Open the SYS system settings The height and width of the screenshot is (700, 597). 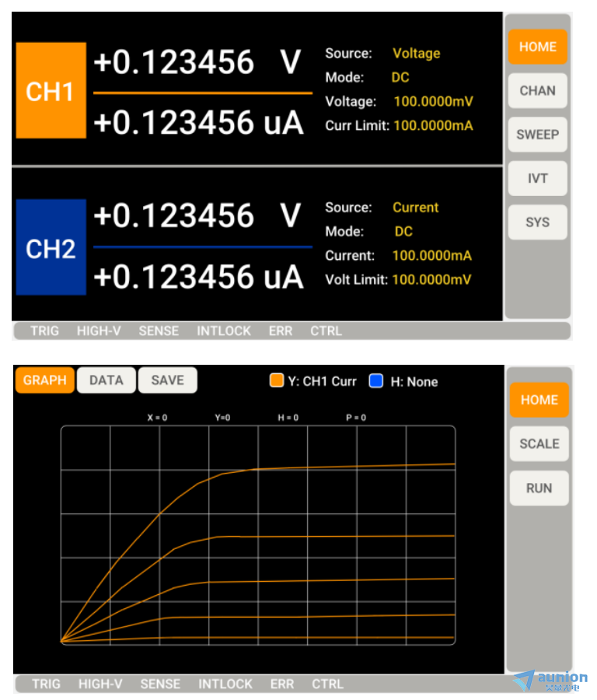tap(537, 222)
